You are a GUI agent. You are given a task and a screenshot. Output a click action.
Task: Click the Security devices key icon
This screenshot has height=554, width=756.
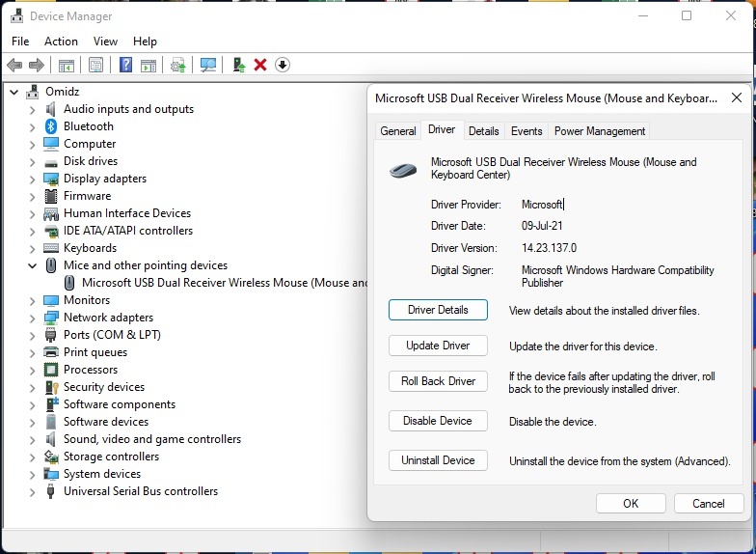pos(51,387)
